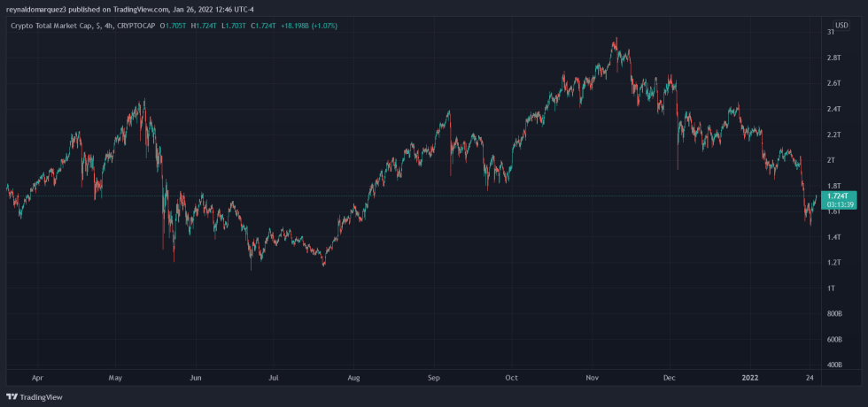Screen dimensions: 868x407
Task: Select the 400B level on price axis
Action: pos(833,365)
